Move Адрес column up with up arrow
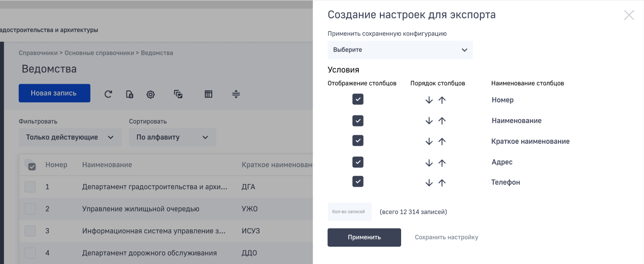Screen dimensions: 644x264 (x=442, y=163)
